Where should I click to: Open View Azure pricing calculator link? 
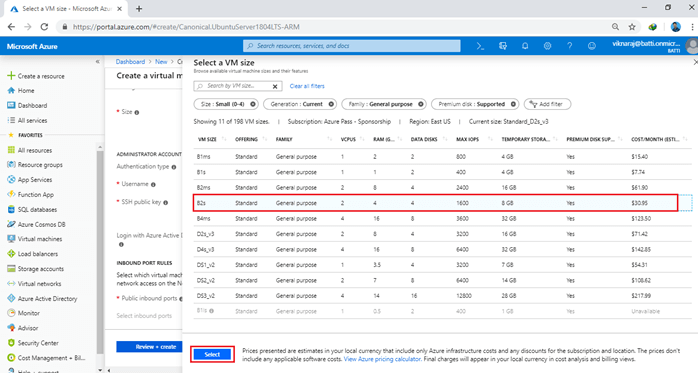[382, 359]
